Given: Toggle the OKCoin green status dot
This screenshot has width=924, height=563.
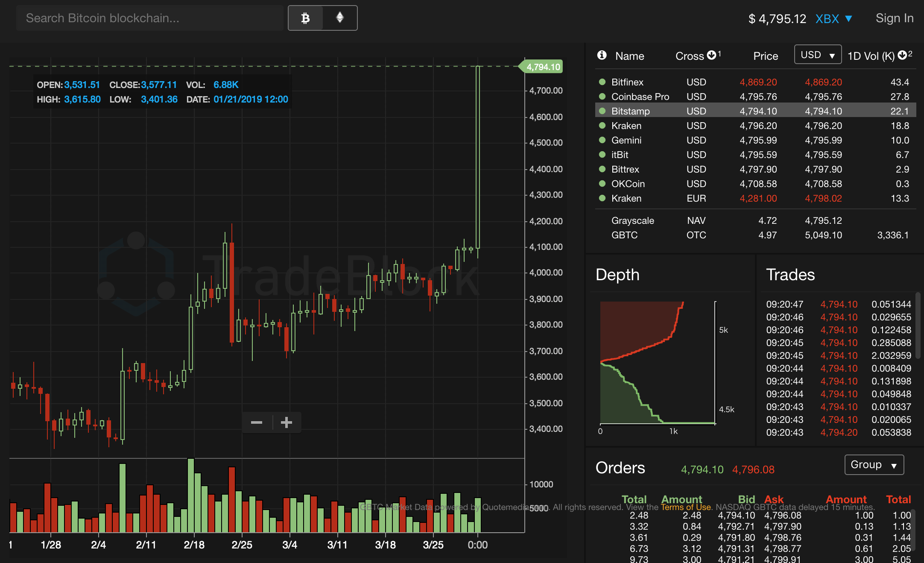Looking at the screenshot, I should 602,183.
